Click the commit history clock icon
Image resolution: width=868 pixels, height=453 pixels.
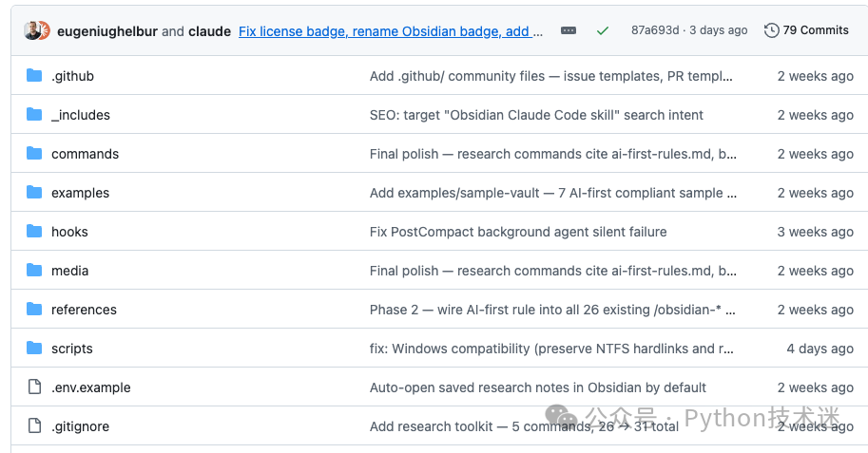click(x=772, y=30)
